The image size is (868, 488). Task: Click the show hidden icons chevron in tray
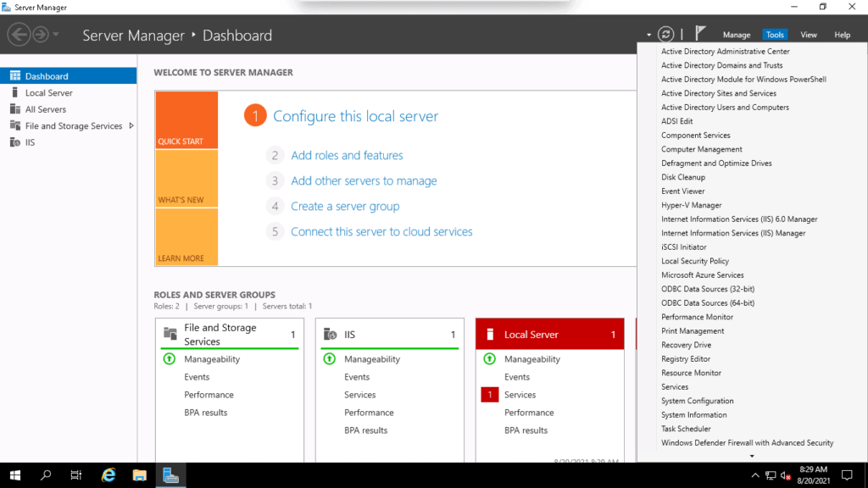click(754, 475)
